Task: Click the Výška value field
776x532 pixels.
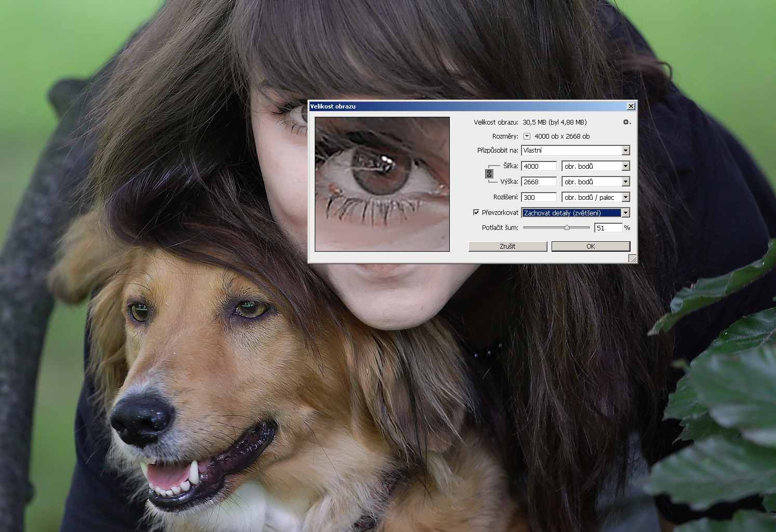Action: tap(539, 182)
